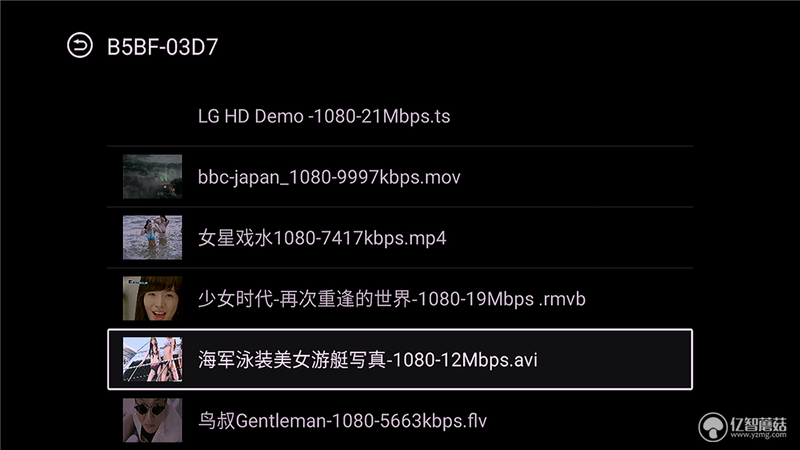This screenshot has width=800, height=450.
Task: Select the B5BF-03D7 drive title
Action: point(162,47)
